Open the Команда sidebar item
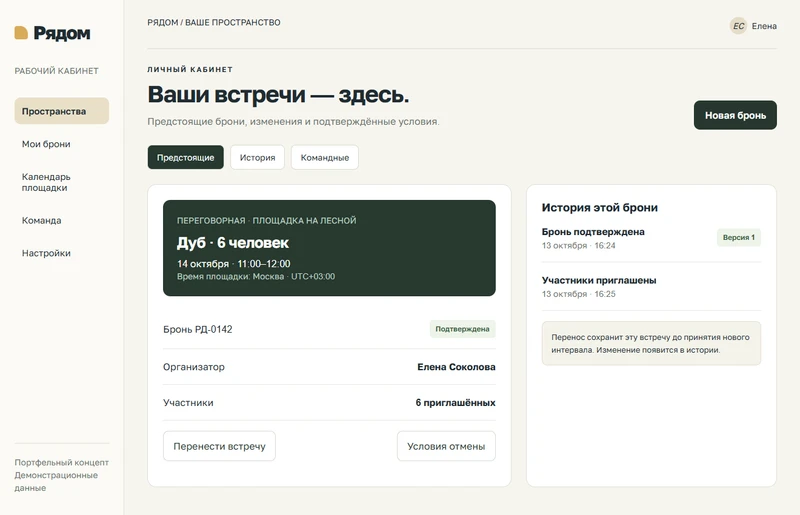This screenshot has height=515, width=800. click(41, 220)
